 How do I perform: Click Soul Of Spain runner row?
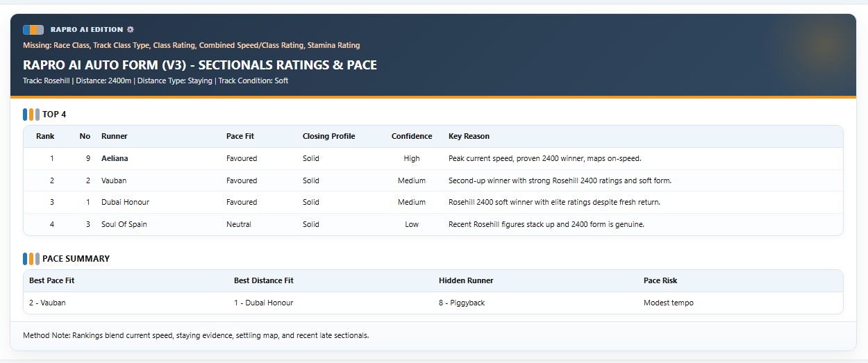click(124, 224)
